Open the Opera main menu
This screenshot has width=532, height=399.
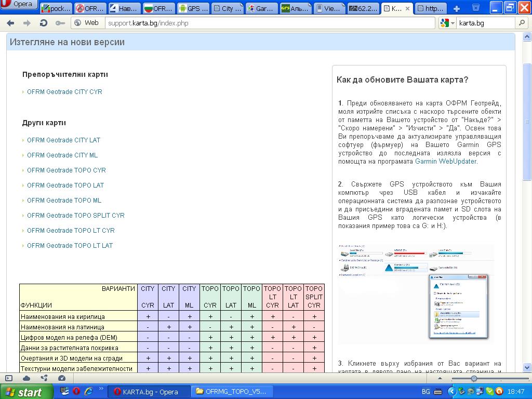[x=20, y=5]
